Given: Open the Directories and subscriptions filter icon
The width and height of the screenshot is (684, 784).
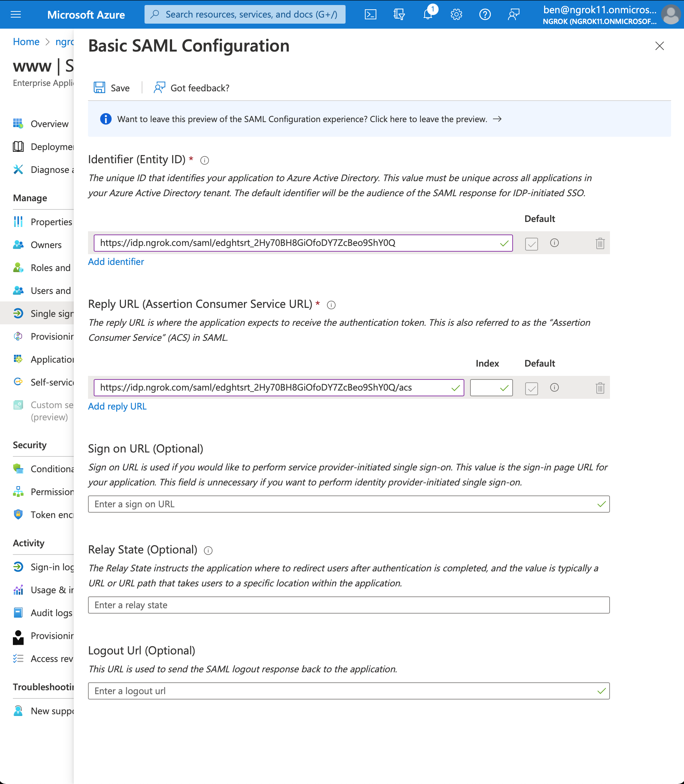Looking at the screenshot, I should pyautogui.click(x=399, y=15).
